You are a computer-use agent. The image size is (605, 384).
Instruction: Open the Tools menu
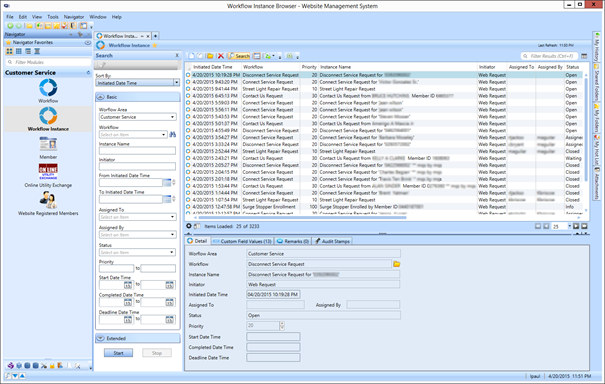pos(53,17)
